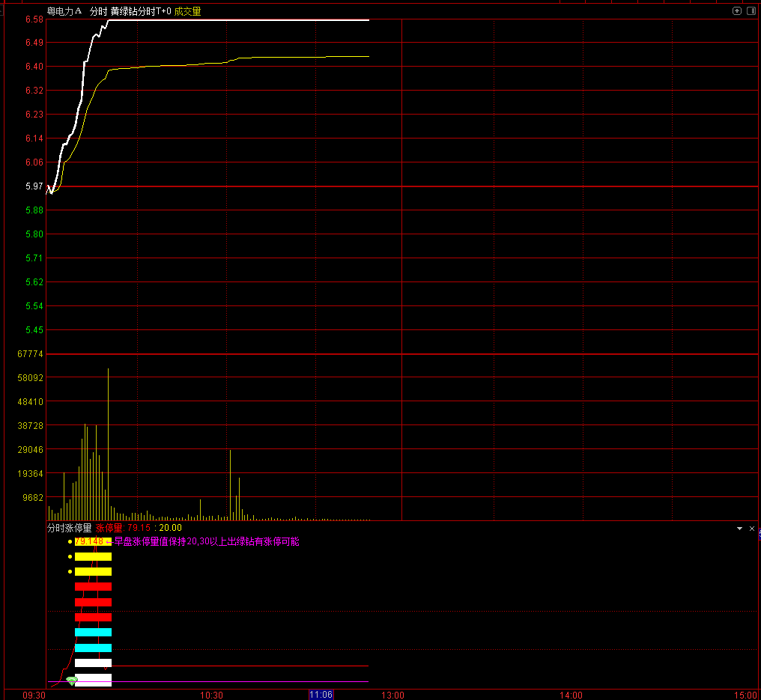Click the 黄绿钻分时T+0 indicator name
The height and width of the screenshot is (700, 761).
tap(141, 11)
